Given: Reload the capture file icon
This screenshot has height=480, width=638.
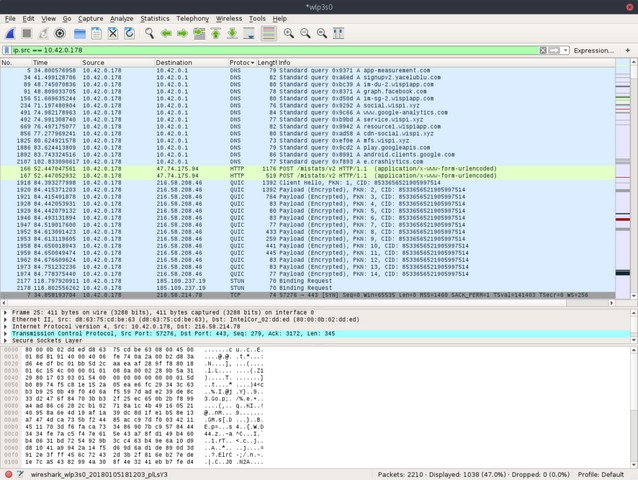Looking at the screenshot, I should (x=129, y=33).
